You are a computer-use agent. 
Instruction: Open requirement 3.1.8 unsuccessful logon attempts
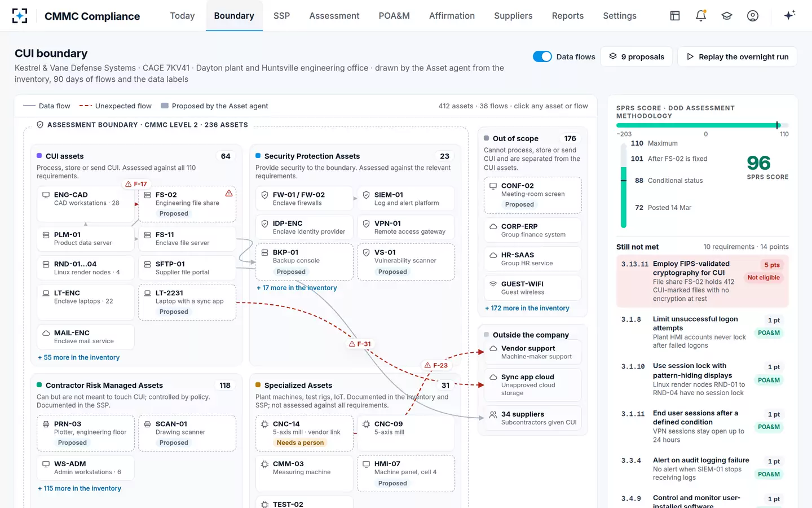[x=702, y=332]
